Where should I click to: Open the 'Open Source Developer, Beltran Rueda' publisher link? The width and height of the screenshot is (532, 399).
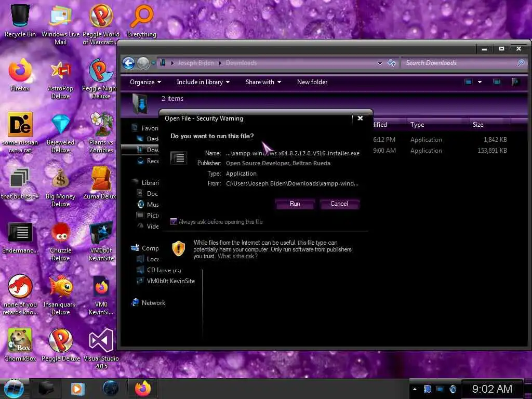point(278,163)
